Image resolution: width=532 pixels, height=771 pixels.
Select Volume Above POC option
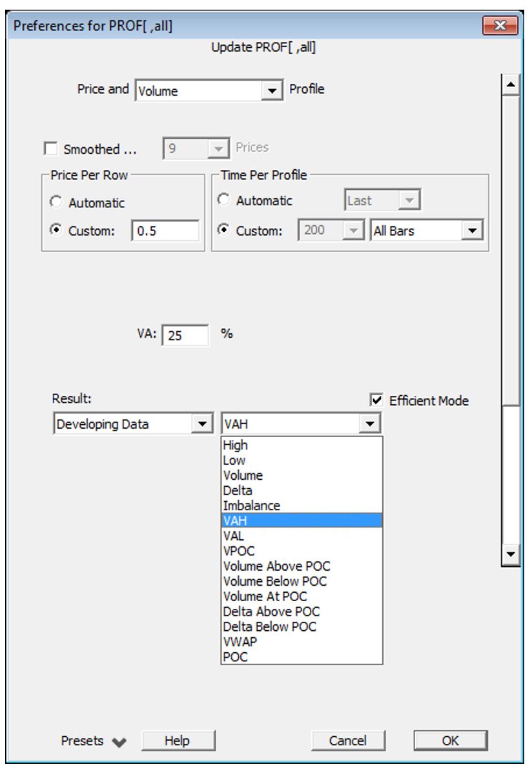click(276, 566)
